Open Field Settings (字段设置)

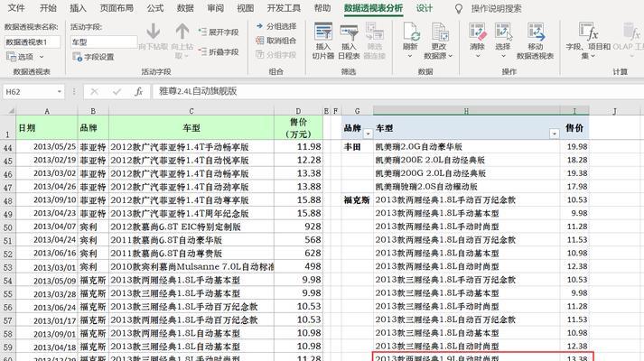pos(93,57)
